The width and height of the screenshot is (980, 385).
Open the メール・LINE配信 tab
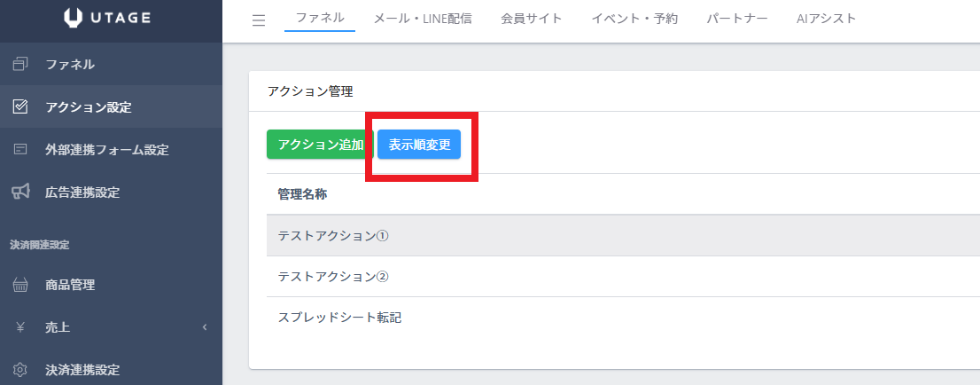coord(423,18)
